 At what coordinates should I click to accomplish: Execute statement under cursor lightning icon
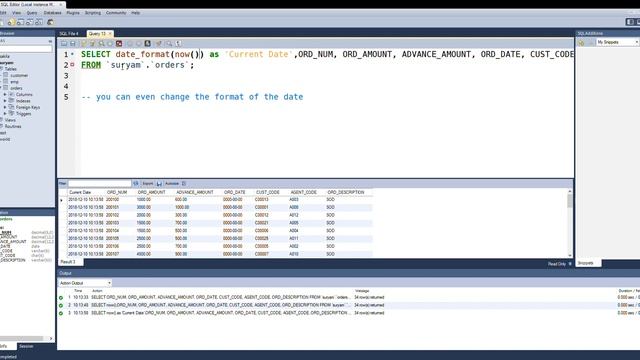[x=92, y=44]
